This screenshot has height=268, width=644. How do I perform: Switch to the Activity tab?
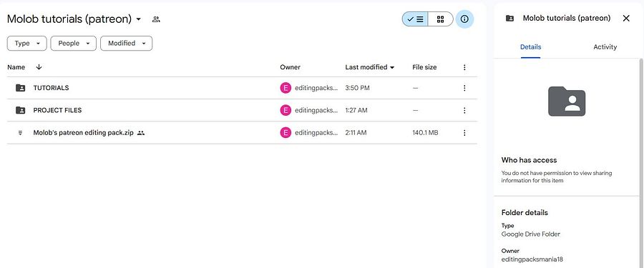click(x=605, y=46)
